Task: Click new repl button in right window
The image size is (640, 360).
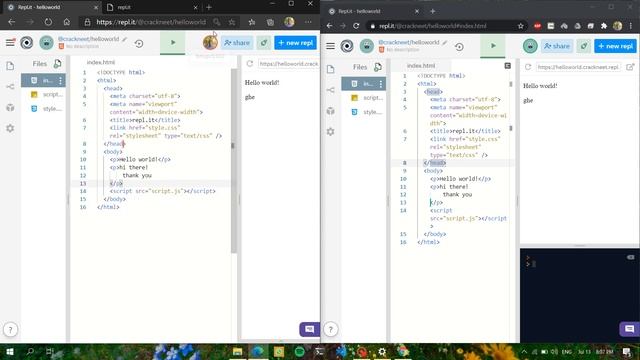Action: point(615,46)
